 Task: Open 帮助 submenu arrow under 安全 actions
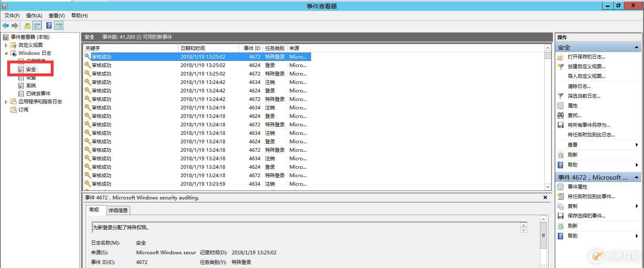(x=637, y=165)
